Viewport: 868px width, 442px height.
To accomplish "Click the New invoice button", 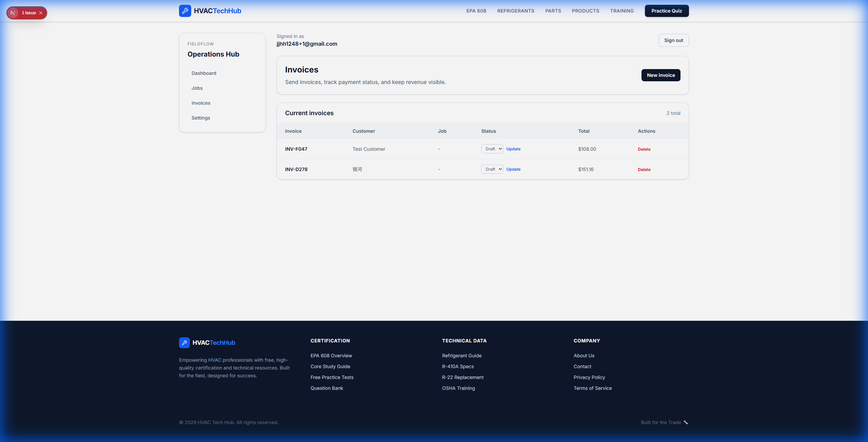I will (660, 75).
